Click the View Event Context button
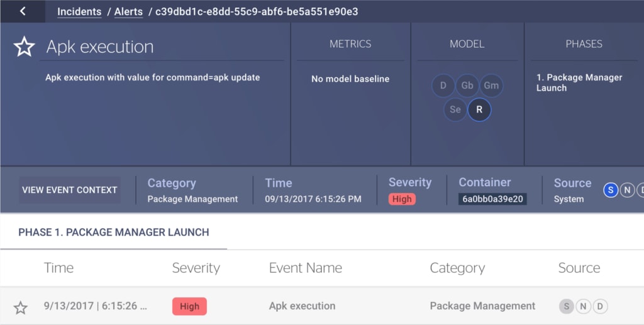The height and width of the screenshot is (325, 644). [x=70, y=190]
